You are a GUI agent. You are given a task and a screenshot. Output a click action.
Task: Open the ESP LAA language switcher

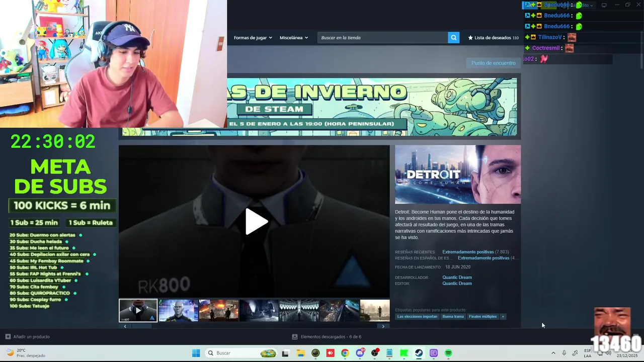[588, 353]
